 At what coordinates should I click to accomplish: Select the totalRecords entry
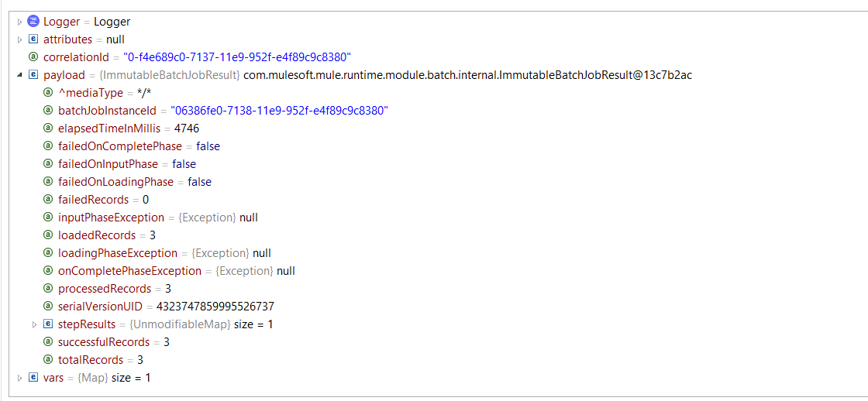point(91,360)
